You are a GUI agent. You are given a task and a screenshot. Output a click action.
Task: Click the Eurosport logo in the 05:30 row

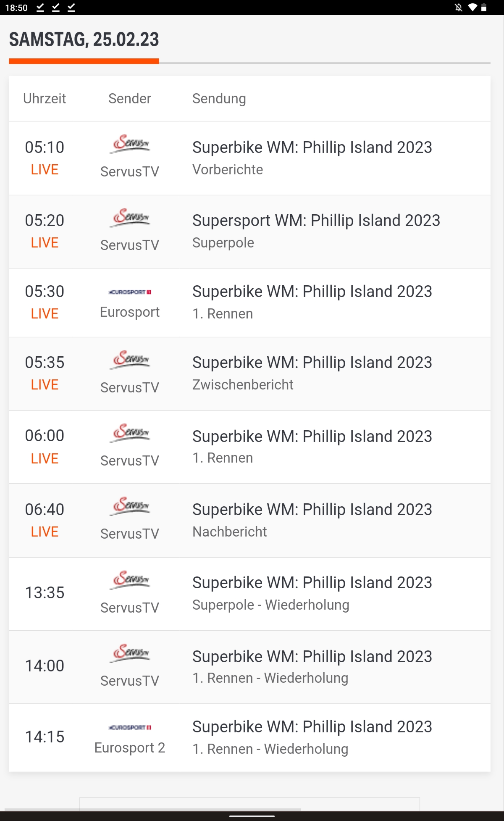tap(130, 292)
